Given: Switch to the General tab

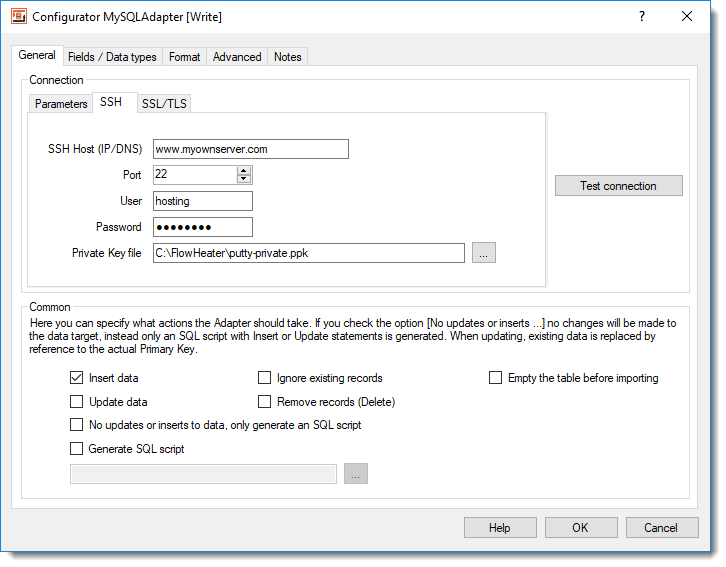Looking at the screenshot, I should (37, 56).
